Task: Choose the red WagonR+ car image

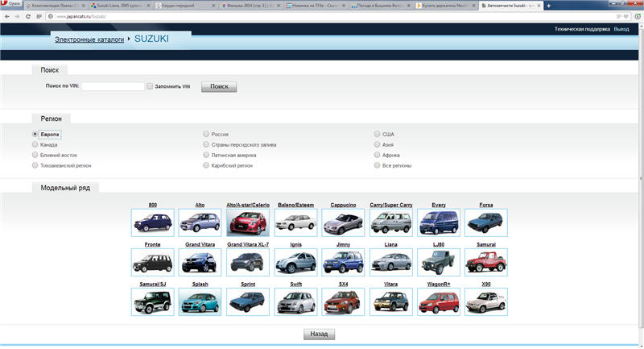Action: coord(439,301)
